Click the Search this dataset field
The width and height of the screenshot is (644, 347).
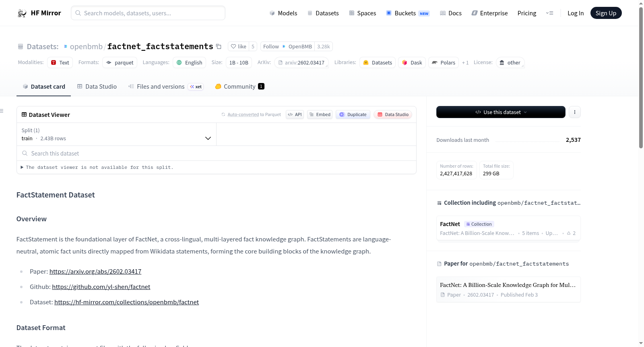[x=217, y=153]
